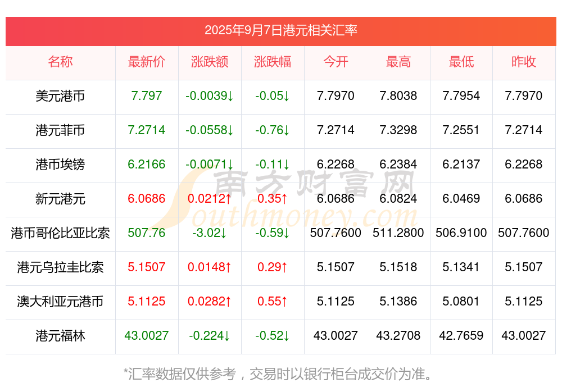The width and height of the screenshot is (562, 392).
Task: Click the 昨收 column header
Action: tap(523, 62)
